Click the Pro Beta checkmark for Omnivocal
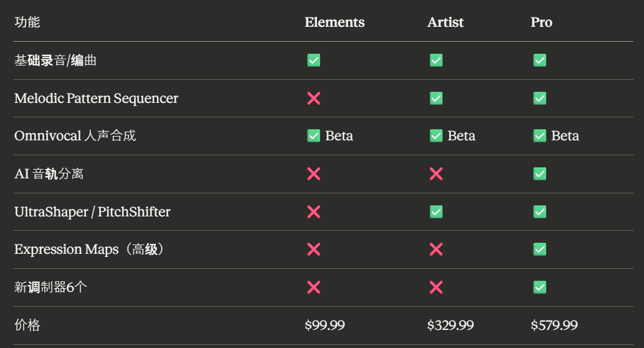644x348 pixels. 539,136
